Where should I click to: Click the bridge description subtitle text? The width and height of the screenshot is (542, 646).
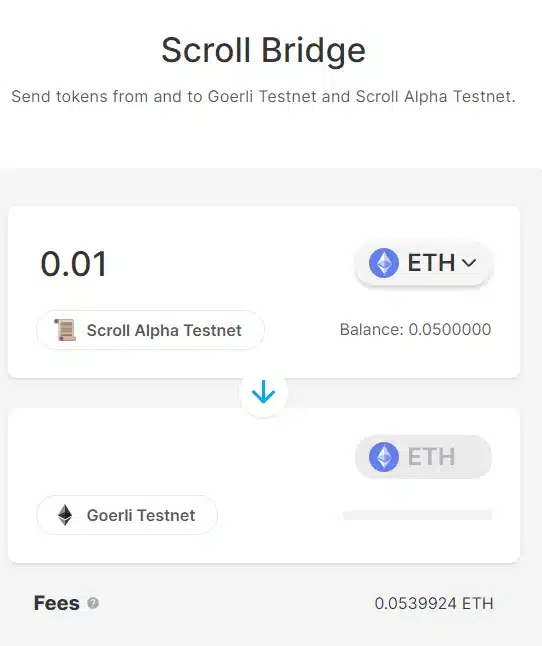click(263, 96)
